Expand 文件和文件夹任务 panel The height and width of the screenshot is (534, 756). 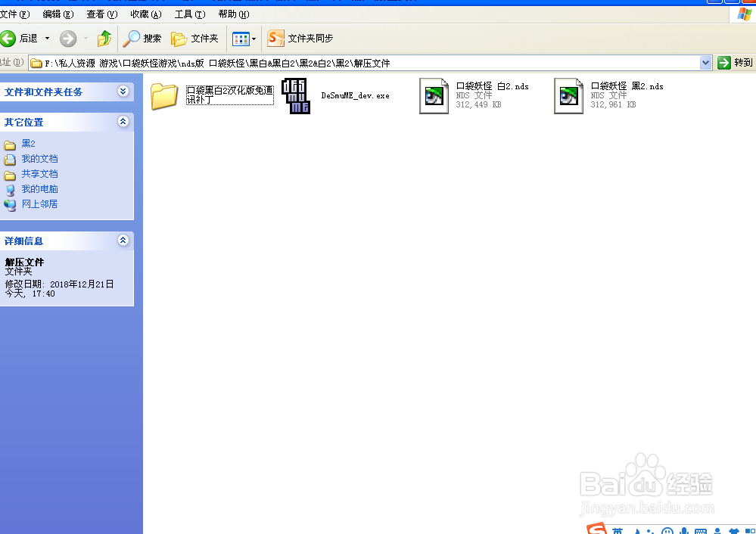pyautogui.click(x=123, y=91)
